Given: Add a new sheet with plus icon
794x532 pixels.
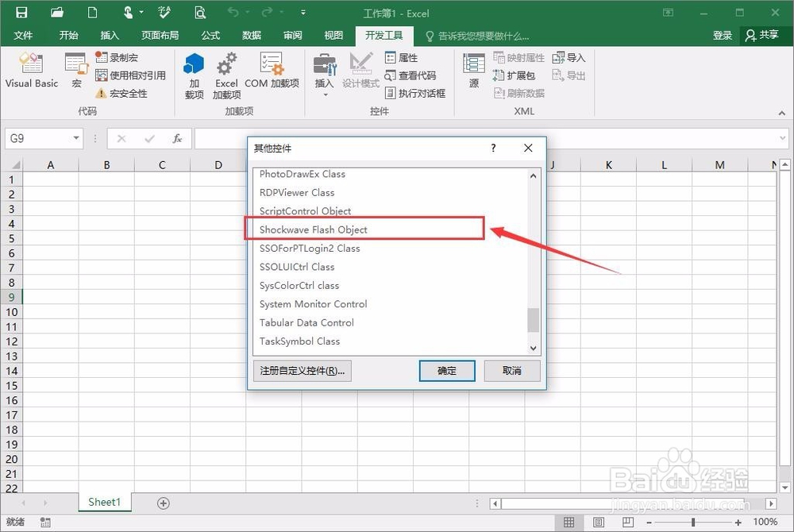Looking at the screenshot, I should pos(163,503).
